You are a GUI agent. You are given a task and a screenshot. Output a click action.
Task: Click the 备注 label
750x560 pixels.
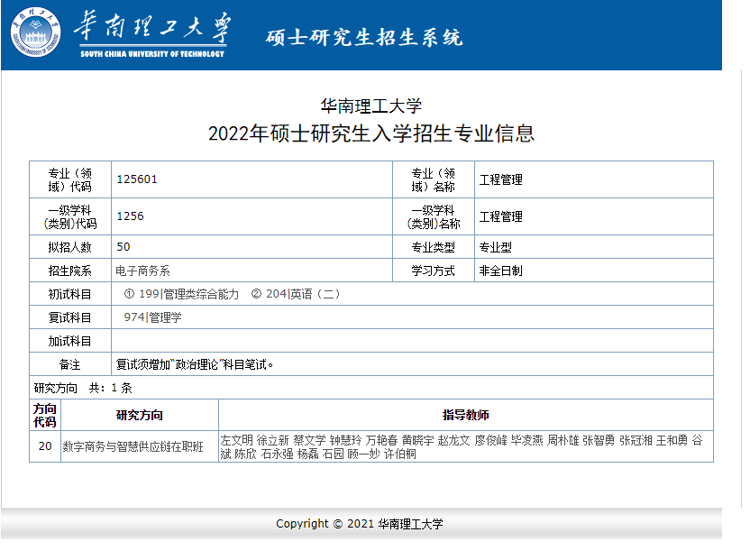(x=69, y=364)
